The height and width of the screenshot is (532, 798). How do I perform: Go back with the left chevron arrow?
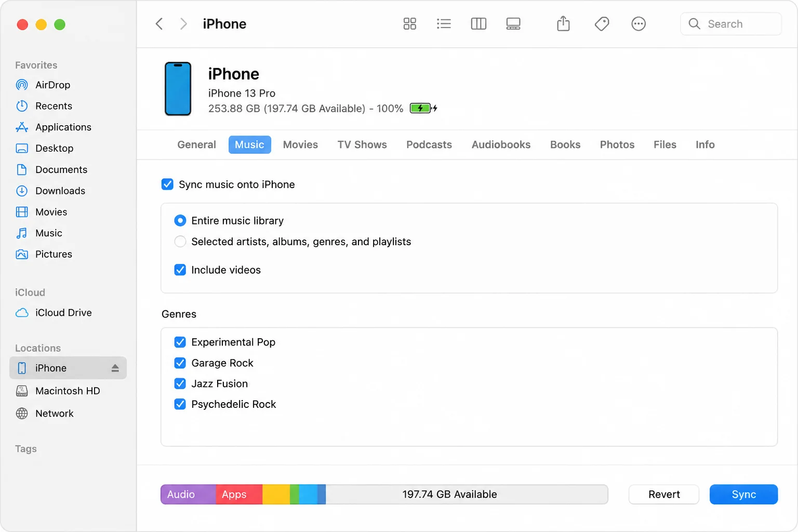[x=159, y=24]
